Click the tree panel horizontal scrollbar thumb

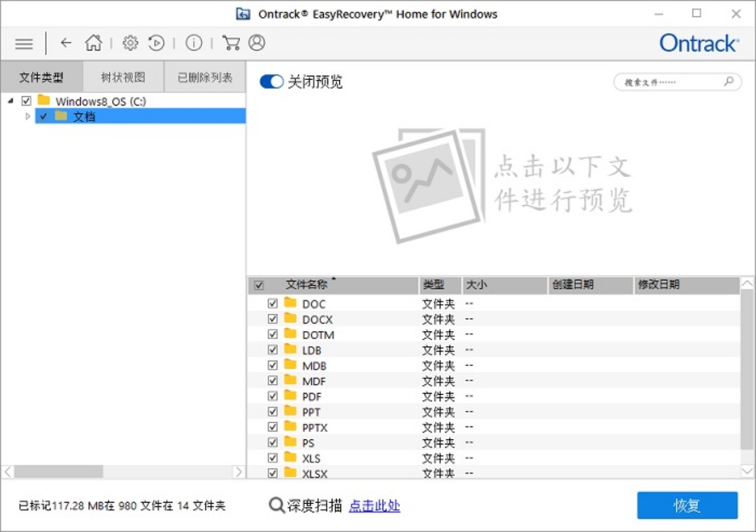tap(58, 472)
